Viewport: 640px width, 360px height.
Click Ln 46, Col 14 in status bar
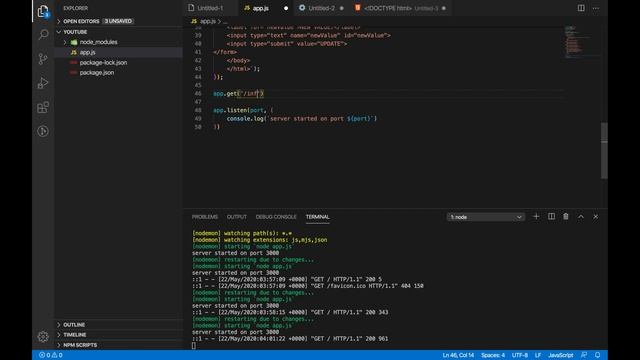tap(458, 355)
